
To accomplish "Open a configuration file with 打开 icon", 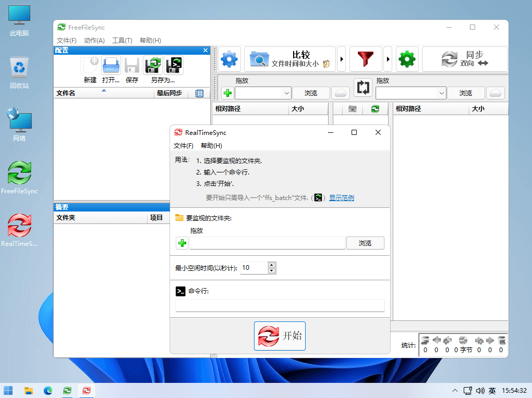I will point(111,65).
